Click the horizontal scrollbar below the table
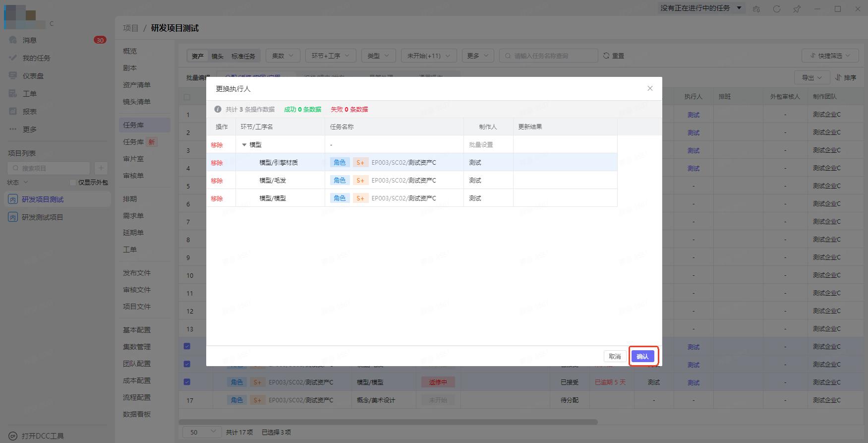868x443 pixels. click(x=388, y=422)
